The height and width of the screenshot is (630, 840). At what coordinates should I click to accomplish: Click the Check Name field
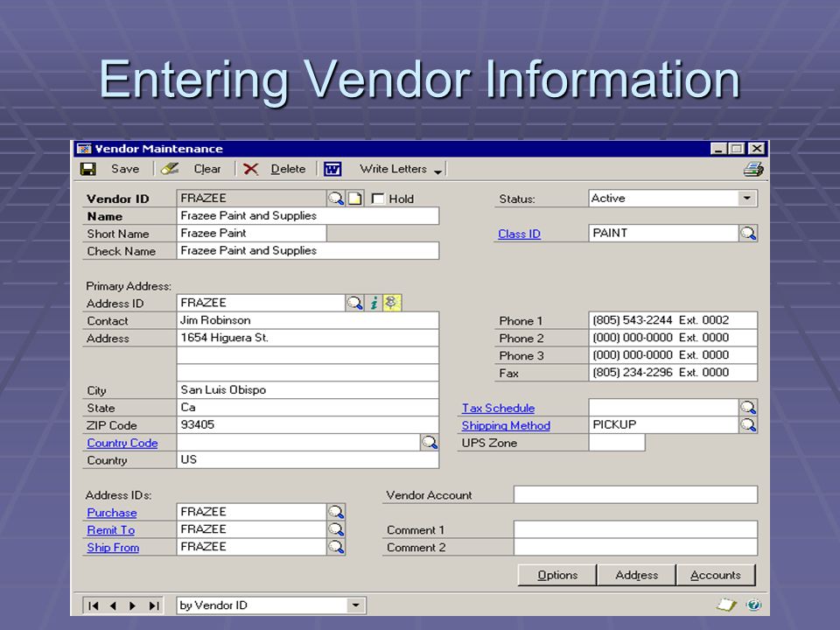pyautogui.click(x=307, y=251)
